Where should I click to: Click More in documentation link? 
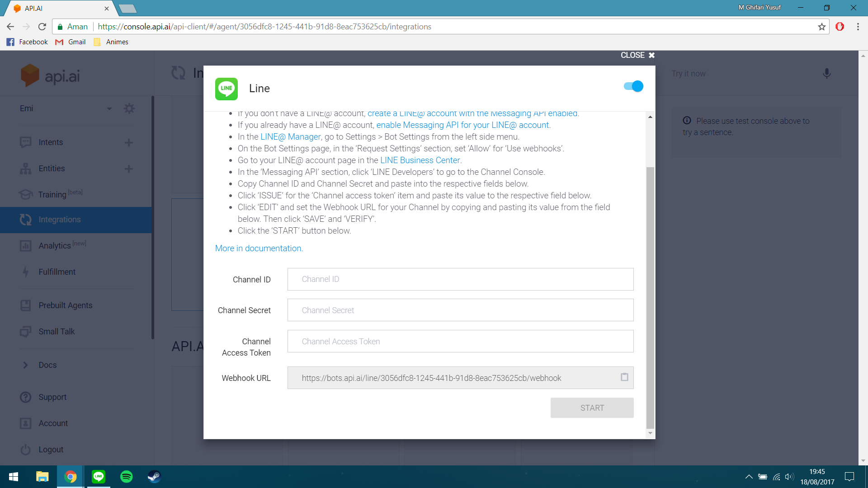pos(259,249)
